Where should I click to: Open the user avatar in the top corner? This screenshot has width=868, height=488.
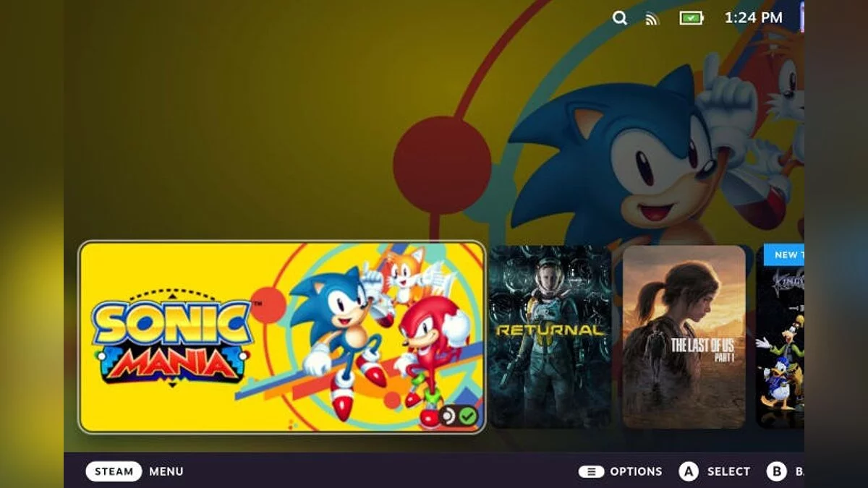pos(802,17)
